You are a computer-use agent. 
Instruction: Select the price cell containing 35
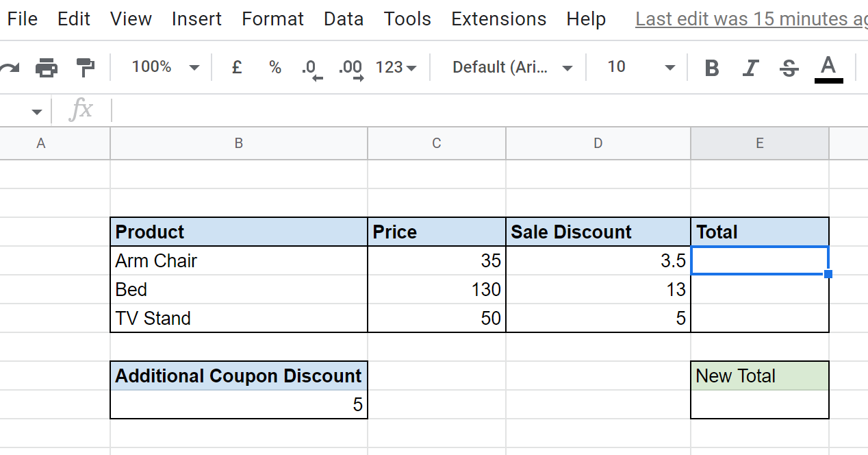click(x=437, y=260)
